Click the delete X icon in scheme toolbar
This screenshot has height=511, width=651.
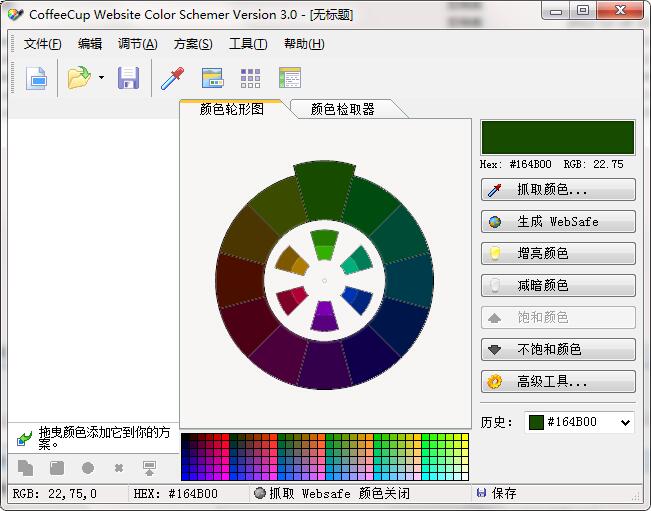pyautogui.click(x=119, y=468)
